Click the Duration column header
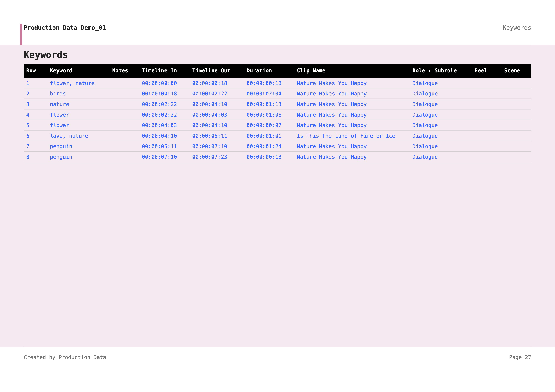This screenshot has width=555, height=392. tap(259, 71)
